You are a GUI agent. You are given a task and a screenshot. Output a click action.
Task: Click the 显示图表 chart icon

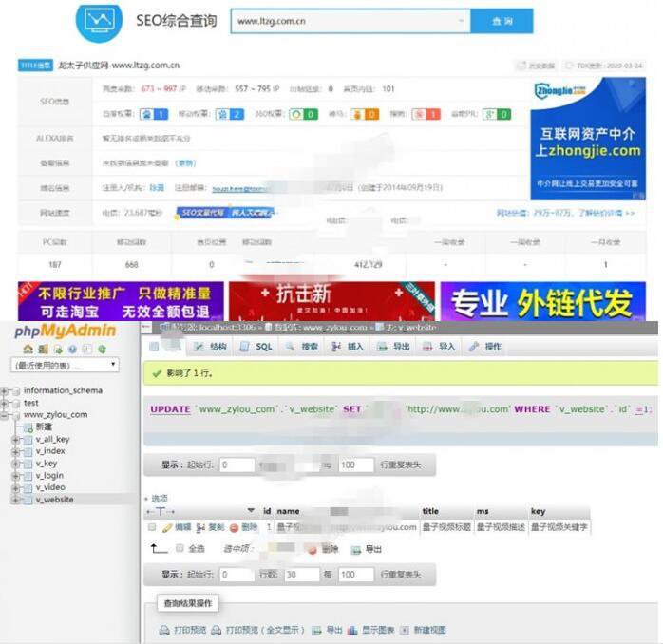(x=352, y=631)
